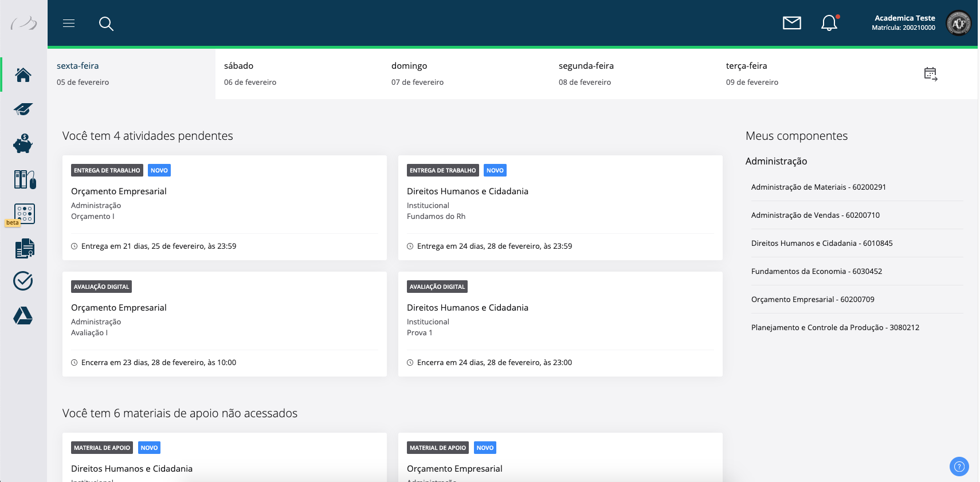
Task: Click the home icon in sidebar
Action: (x=23, y=75)
